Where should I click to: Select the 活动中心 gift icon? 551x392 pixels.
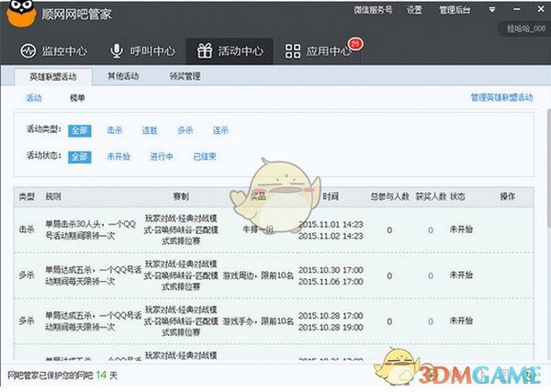[x=205, y=51]
